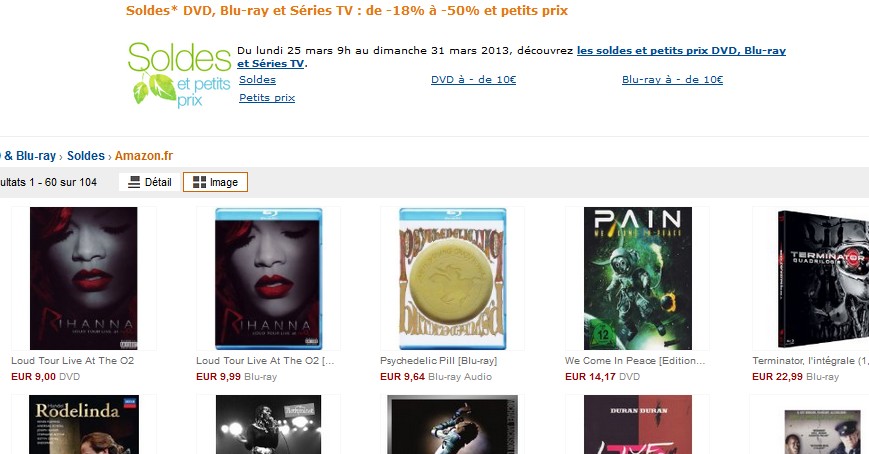This screenshot has height=454, width=869.
Task: Open Rodelinda cover thumbnail
Action: (x=84, y=425)
